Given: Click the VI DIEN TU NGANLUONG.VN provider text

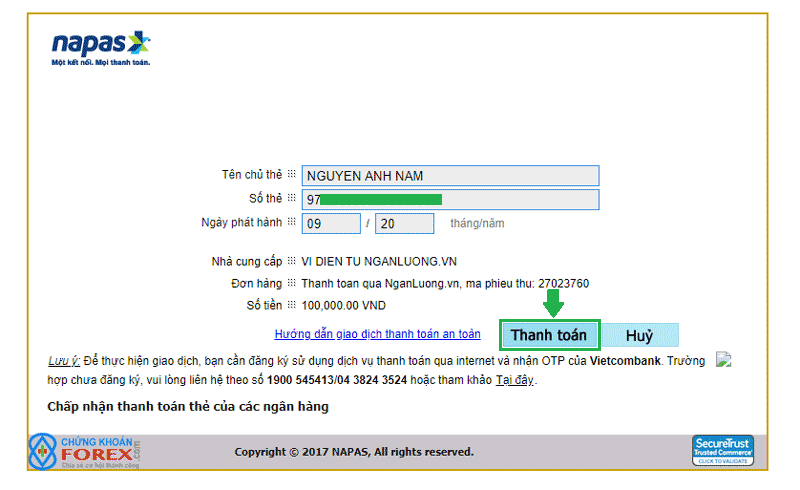Looking at the screenshot, I should click(x=379, y=262).
